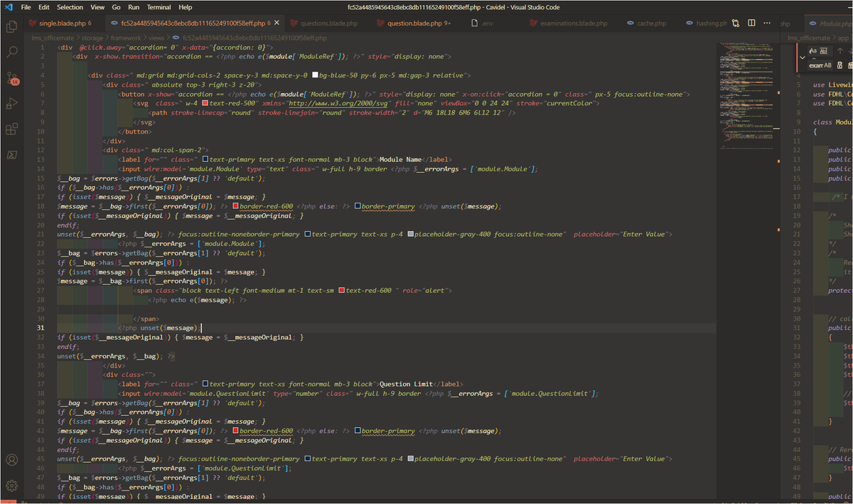The height and width of the screenshot is (504, 853).
Task: Close the active fc52a4485945643c8ebc8db tab
Action: 277,22
